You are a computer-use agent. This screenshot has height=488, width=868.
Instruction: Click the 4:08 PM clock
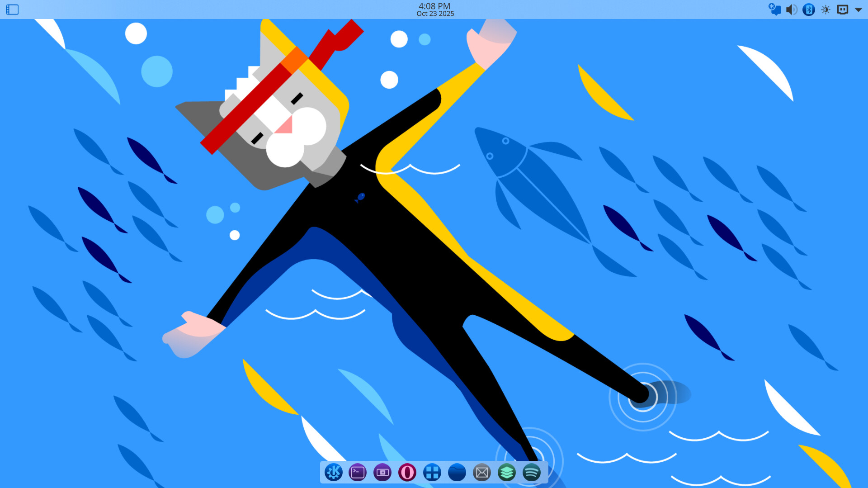(434, 6)
